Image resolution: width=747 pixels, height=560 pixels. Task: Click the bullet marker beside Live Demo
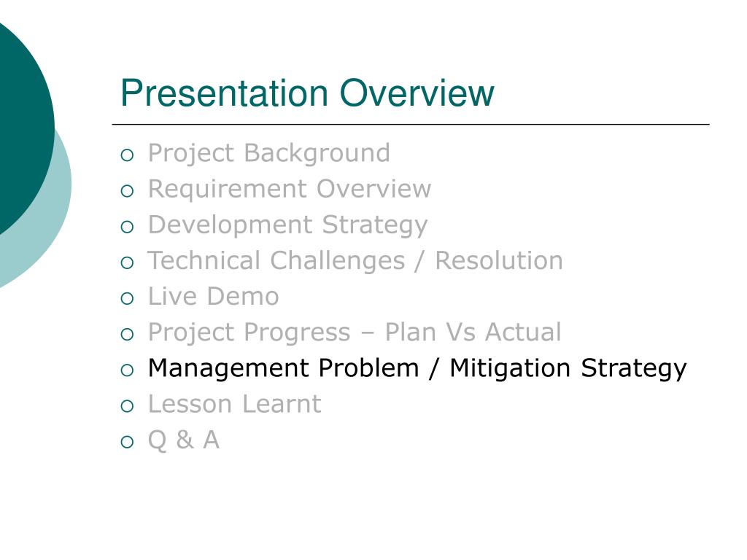tap(128, 298)
